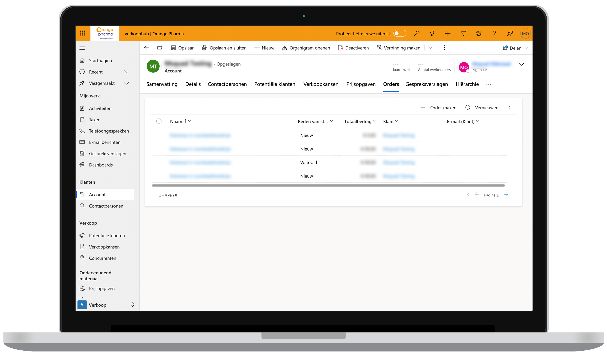Click the search magnifier icon
The width and height of the screenshot is (607, 364).
coord(417,33)
